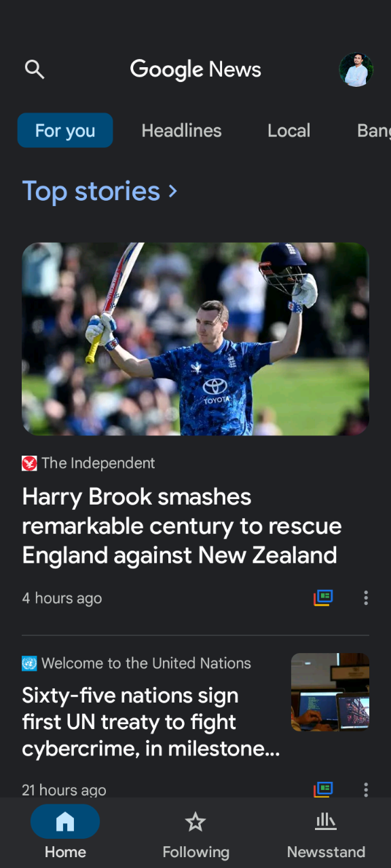The image size is (391, 868).
Task: Tap the United Nations publisher logo icon
Action: [29, 663]
